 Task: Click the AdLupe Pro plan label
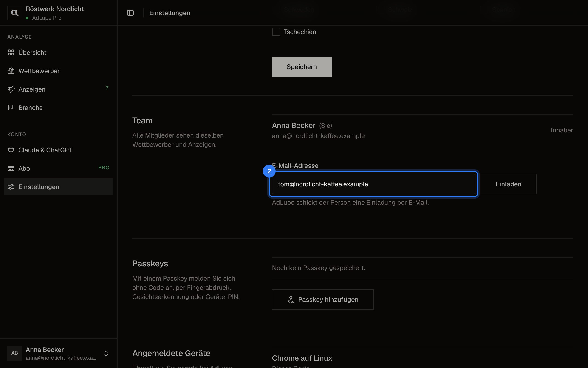47,18
